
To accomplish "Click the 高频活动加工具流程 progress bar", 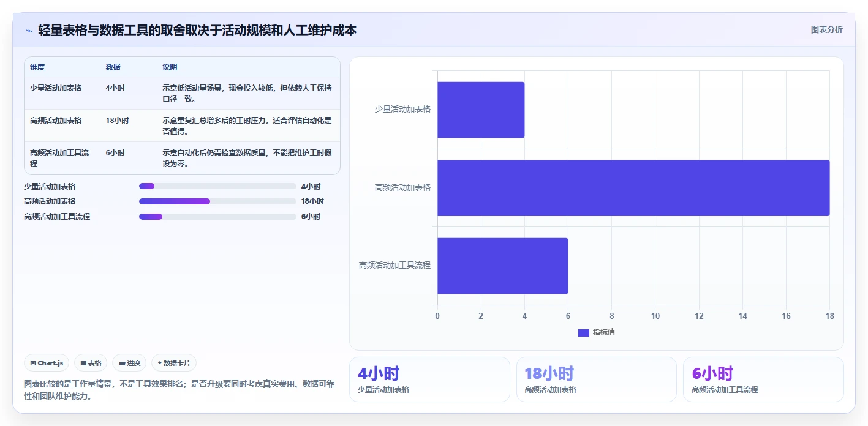I will (217, 217).
